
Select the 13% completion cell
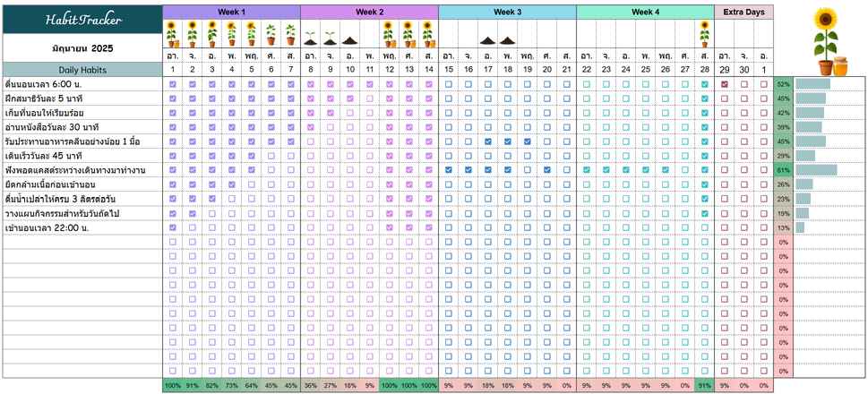tap(783, 227)
